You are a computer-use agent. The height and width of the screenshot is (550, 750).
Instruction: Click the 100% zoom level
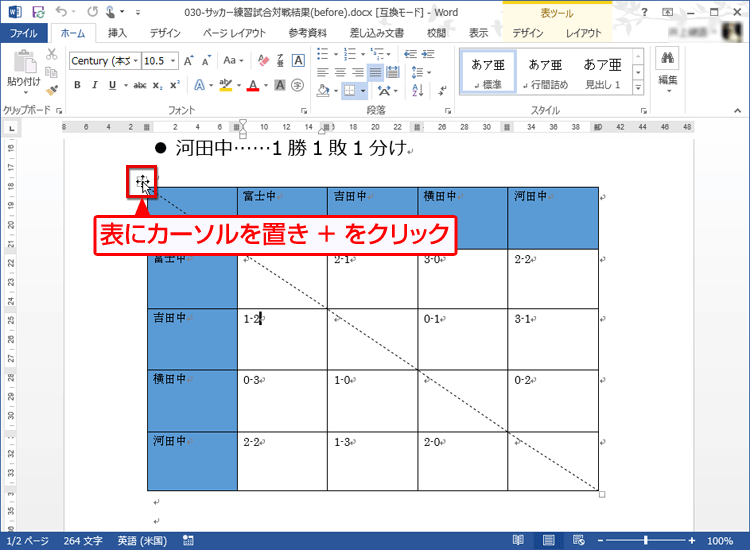pyautogui.click(x=720, y=541)
